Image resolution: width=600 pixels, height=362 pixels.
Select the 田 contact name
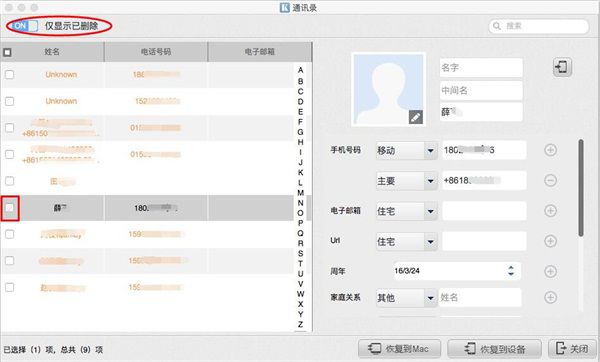point(63,181)
